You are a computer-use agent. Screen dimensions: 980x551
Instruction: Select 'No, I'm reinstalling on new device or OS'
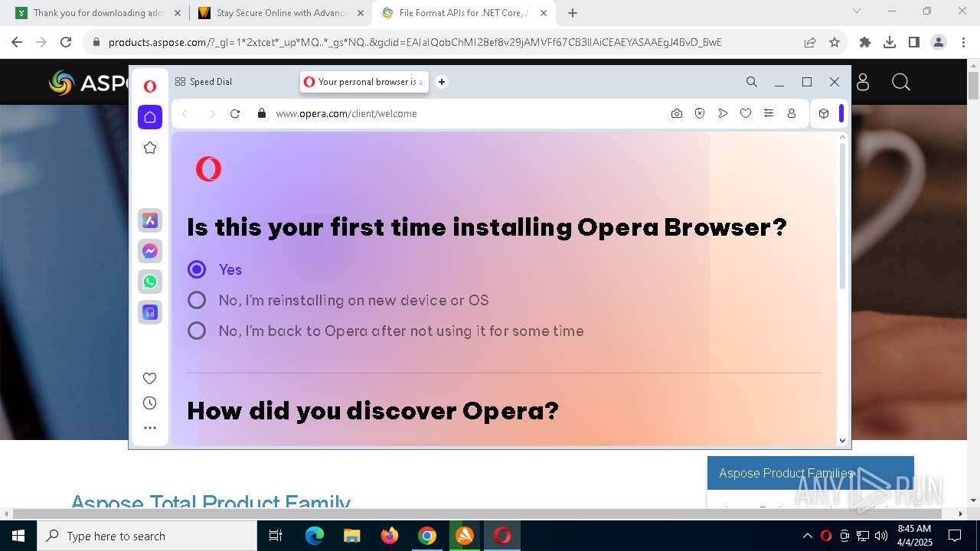(197, 300)
